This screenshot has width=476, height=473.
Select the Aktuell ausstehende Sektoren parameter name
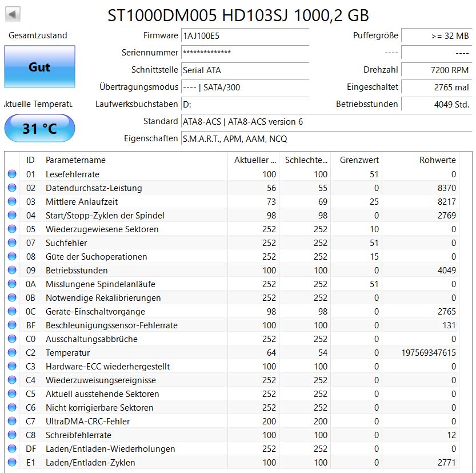102,394
